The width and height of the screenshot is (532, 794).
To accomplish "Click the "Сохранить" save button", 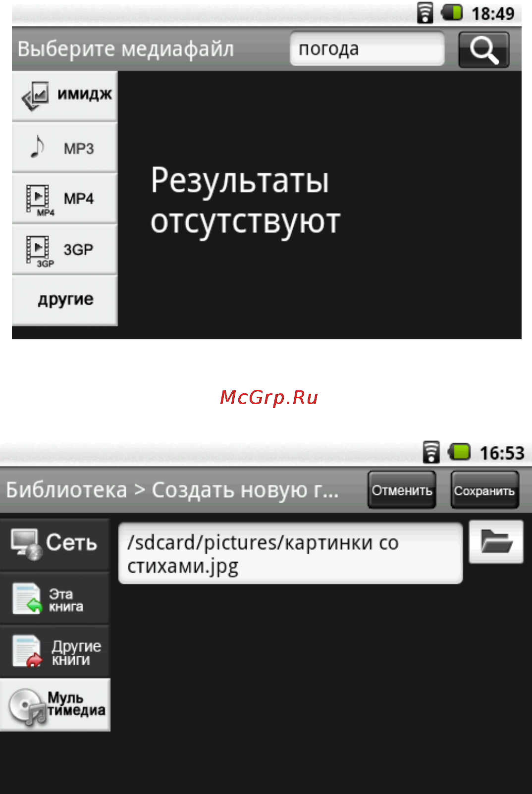I will [484, 490].
